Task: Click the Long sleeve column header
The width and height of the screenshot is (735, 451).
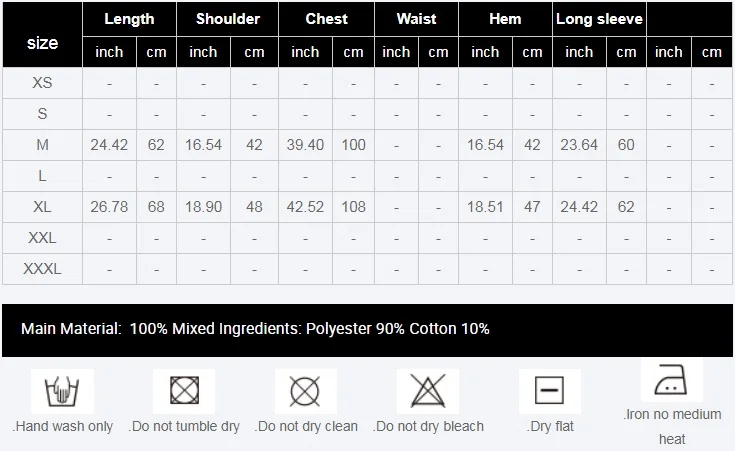Action: point(599,19)
